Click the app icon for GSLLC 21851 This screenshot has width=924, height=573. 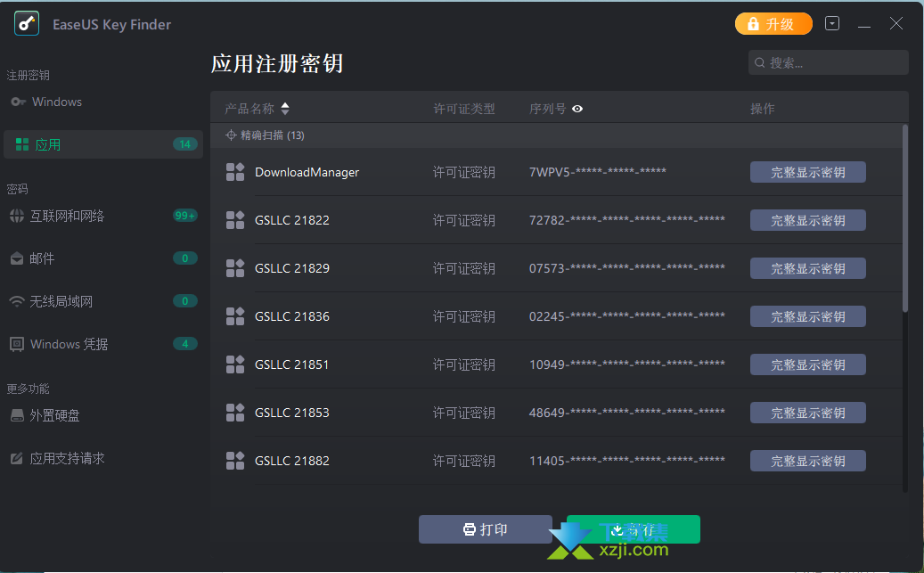pos(235,364)
